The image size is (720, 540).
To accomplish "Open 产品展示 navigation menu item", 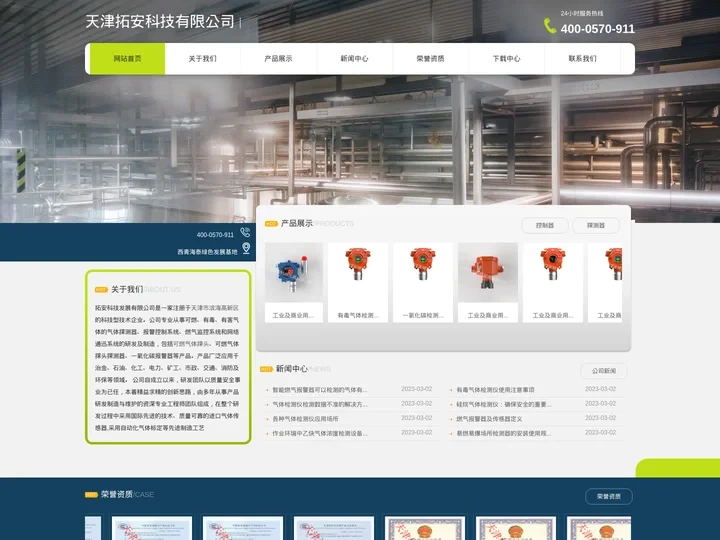I will [278, 59].
